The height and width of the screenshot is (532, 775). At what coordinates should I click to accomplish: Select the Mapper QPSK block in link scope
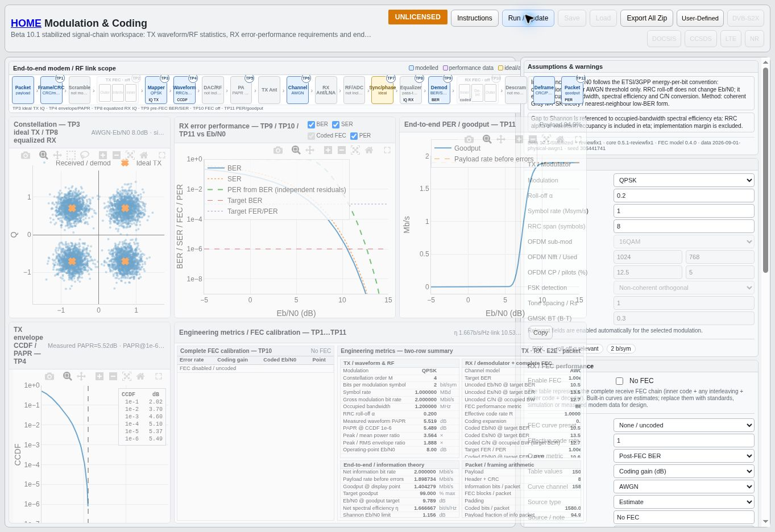pyautogui.click(x=156, y=90)
